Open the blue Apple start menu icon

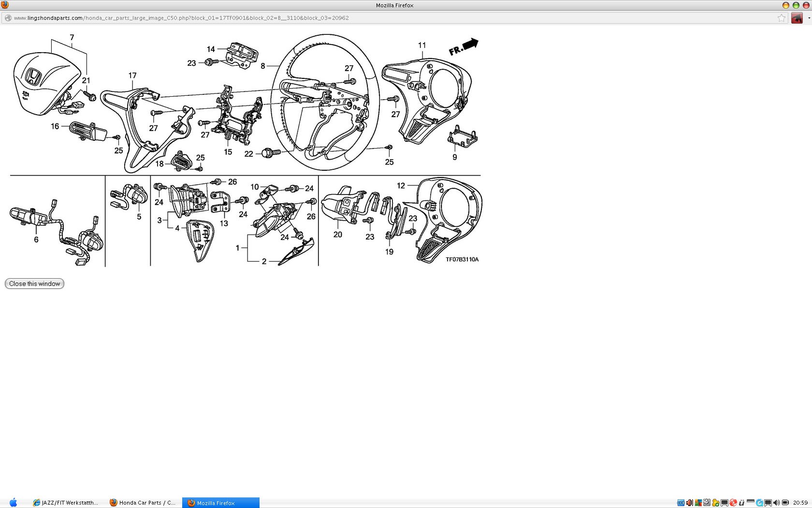13,503
